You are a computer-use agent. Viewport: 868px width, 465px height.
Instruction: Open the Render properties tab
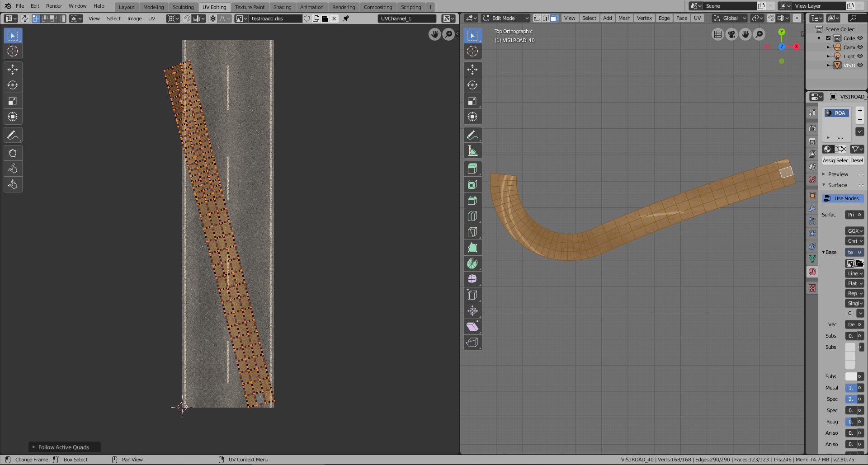pyautogui.click(x=812, y=129)
